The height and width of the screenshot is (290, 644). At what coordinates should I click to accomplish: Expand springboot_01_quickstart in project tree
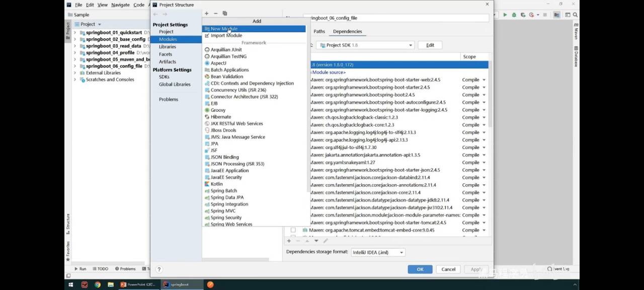click(x=75, y=32)
